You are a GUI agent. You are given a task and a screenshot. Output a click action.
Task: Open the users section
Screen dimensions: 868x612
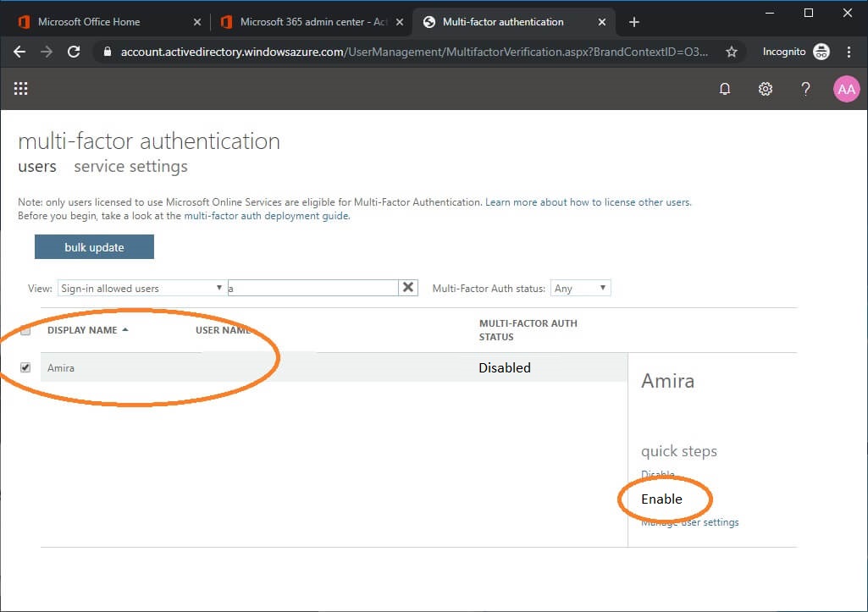click(37, 167)
